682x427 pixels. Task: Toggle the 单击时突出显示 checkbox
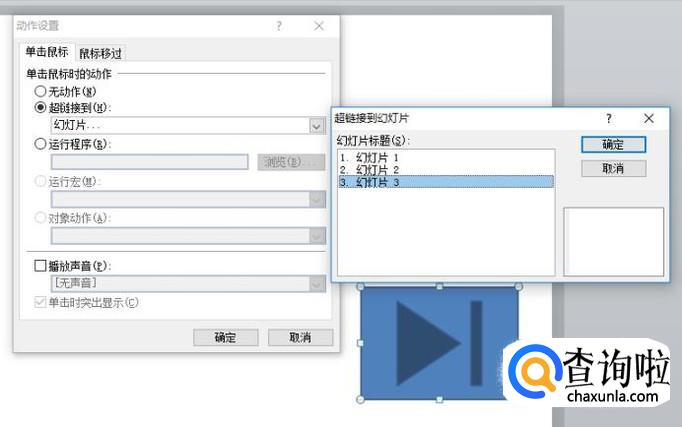(40, 302)
